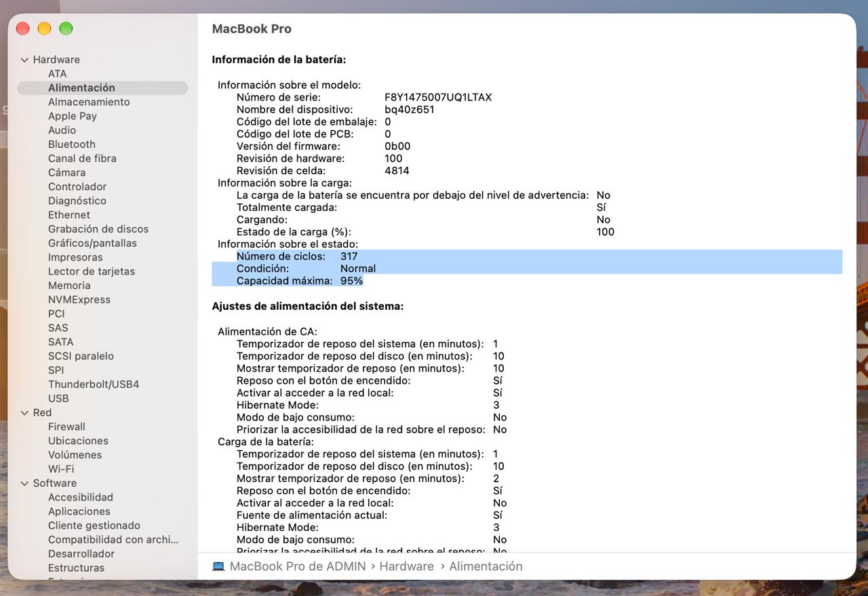The image size is (868, 596).
Task: Select Cliente gestionado in the sidebar
Action: (94, 525)
